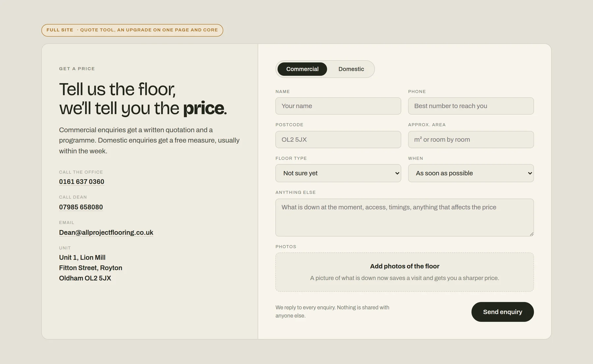Focus the Phone number field
593x364 pixels.
point(471,106)
